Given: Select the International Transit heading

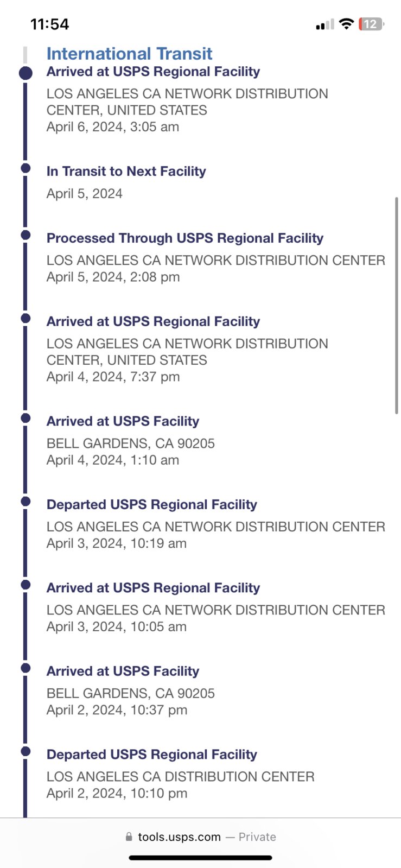Looking at the screenshot, I should pos(129,54).
